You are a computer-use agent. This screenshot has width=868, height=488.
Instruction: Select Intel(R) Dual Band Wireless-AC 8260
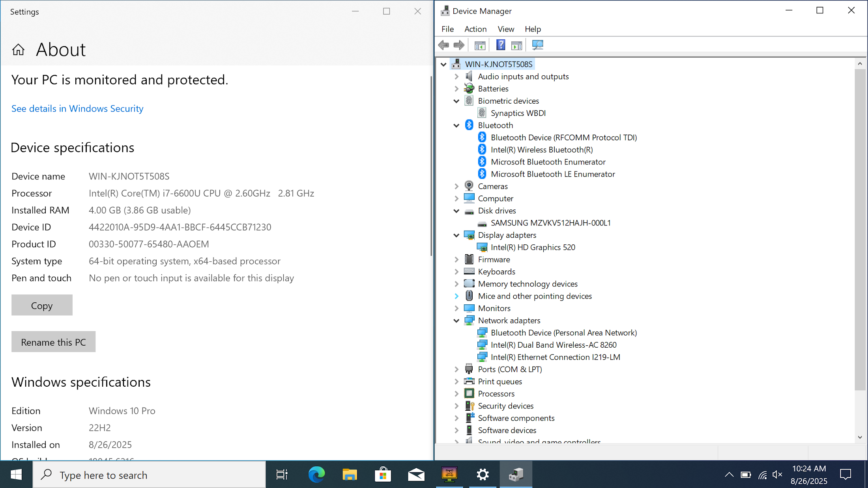[x=554, y=345]
